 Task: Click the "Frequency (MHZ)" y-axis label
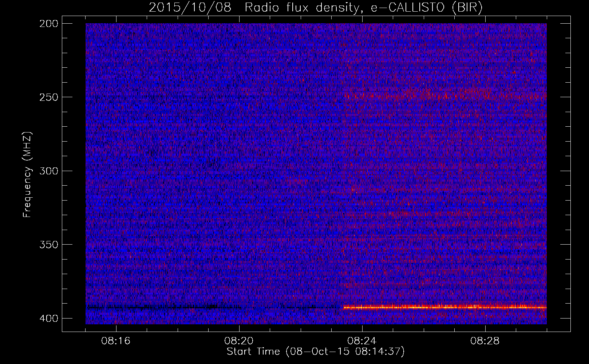pyautogui.click(x=27, y=175)
